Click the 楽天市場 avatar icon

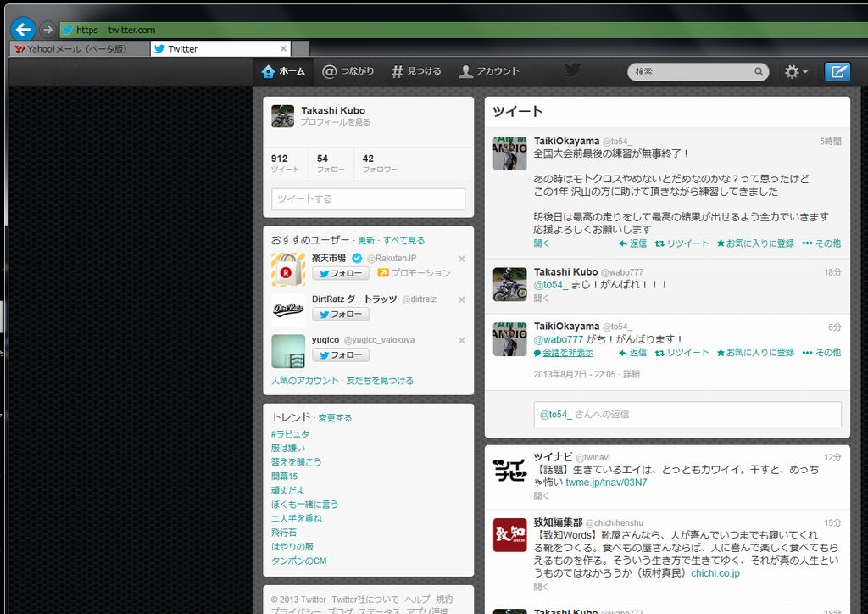(x=288, y=269)
